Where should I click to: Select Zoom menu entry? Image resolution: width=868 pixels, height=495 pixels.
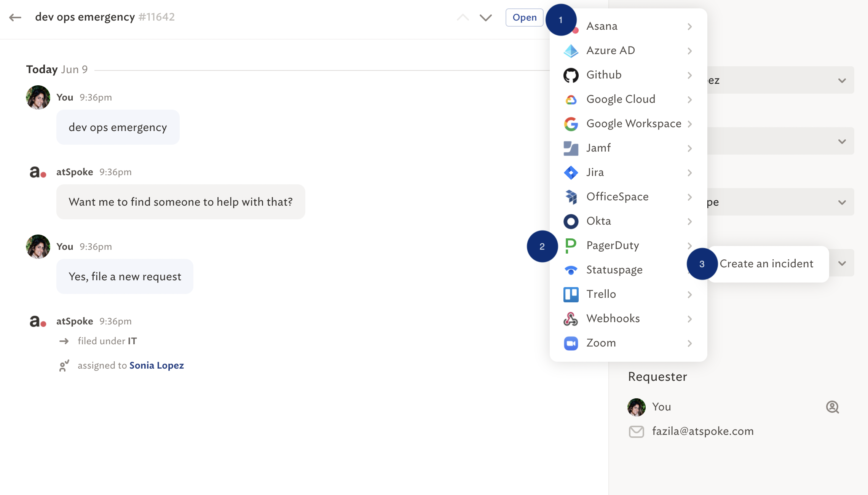click(628, 343)
